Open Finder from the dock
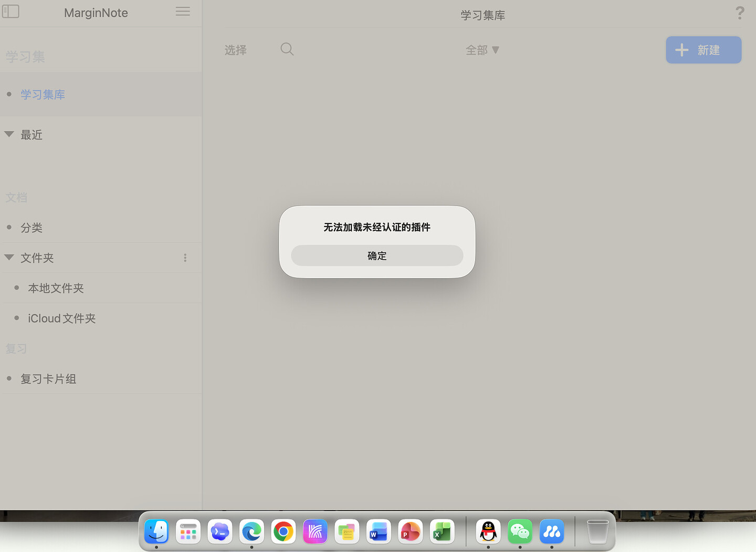Viewport: 756px width, 552px height. click(x=156, y=532)
